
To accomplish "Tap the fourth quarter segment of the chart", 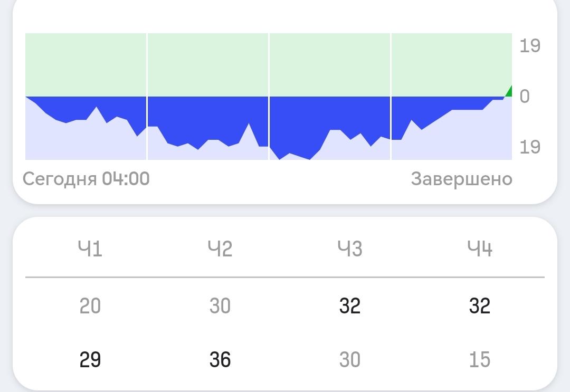I will pos(452,96).
